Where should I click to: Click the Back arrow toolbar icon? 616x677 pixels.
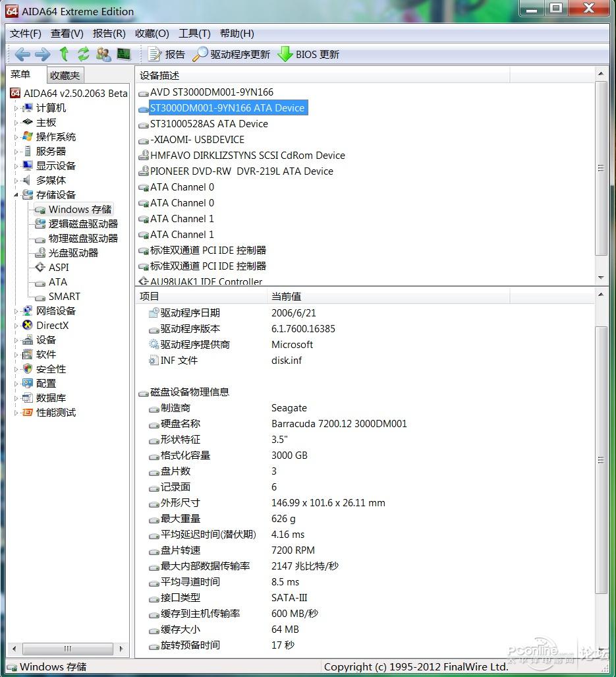tap(22, 55)
